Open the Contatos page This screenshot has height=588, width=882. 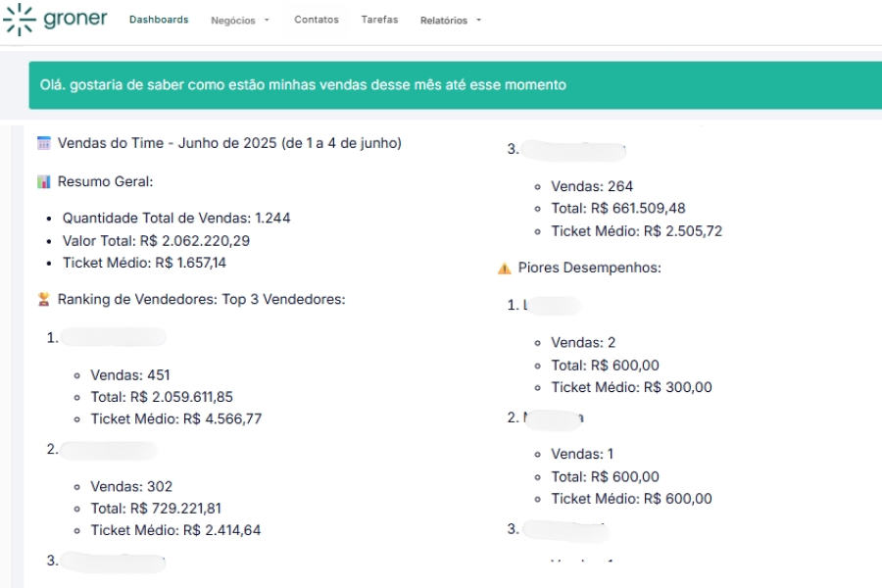317,20
